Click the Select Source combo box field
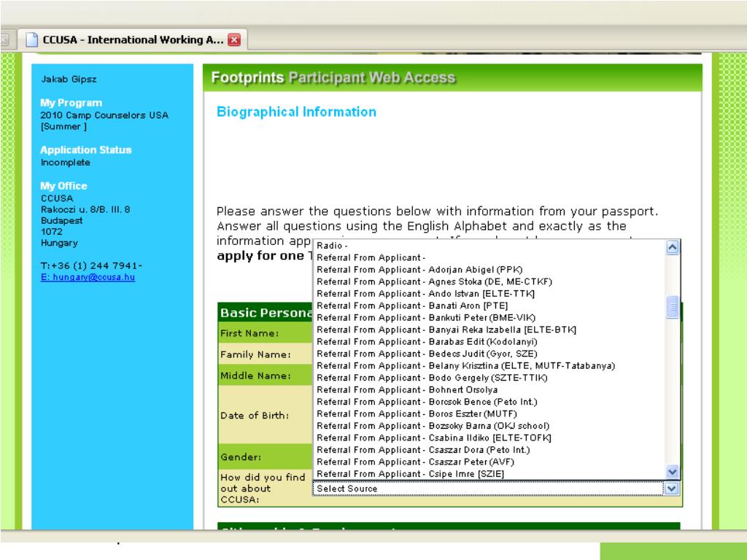 pos(496,489)
